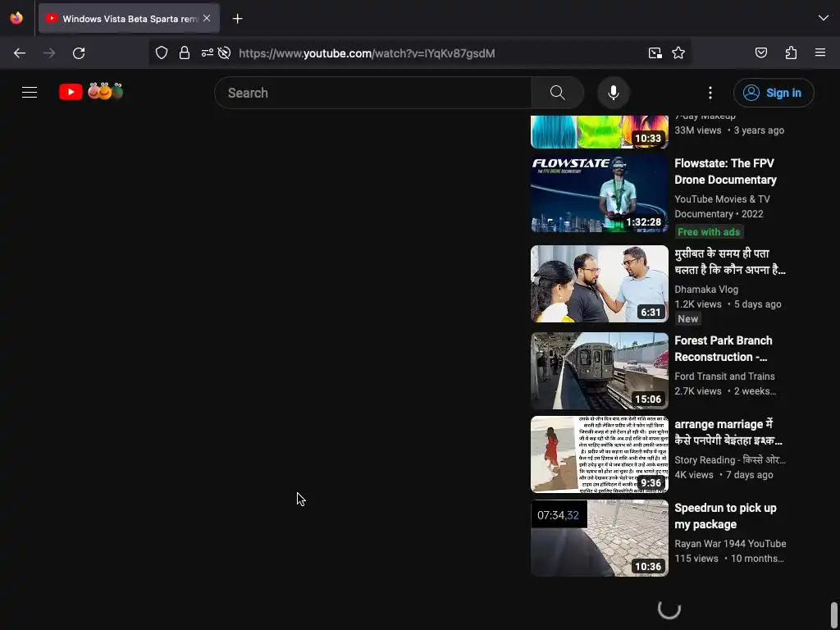List all tabs with the chevron button
This screenshot has height=630, width=840.
pos(824,18)
